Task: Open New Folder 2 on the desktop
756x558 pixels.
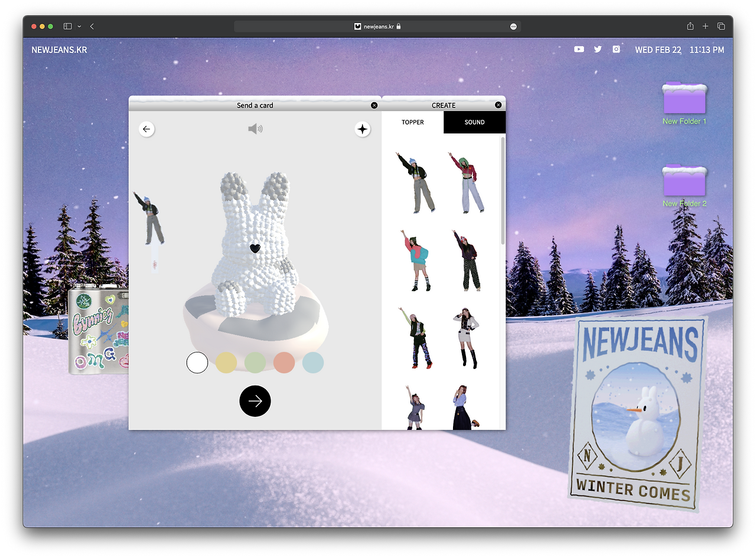Action: click(685, 185)
